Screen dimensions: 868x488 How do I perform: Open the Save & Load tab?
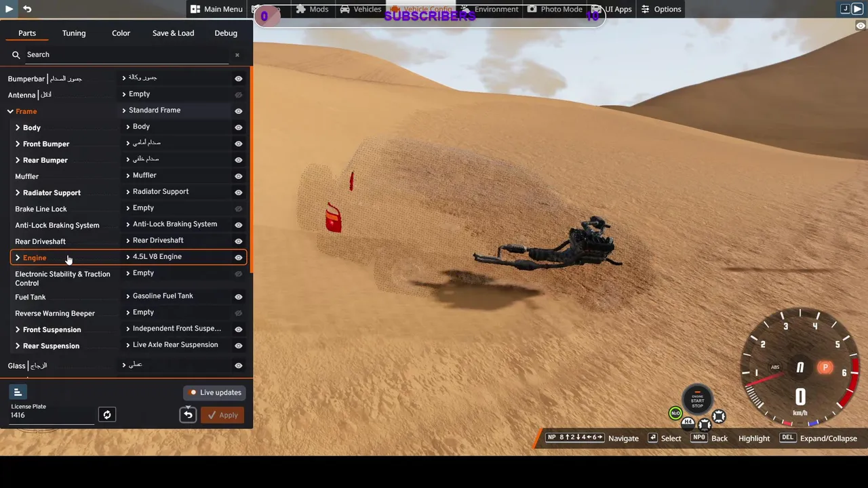pyautogui.click(x=173, y=33)
